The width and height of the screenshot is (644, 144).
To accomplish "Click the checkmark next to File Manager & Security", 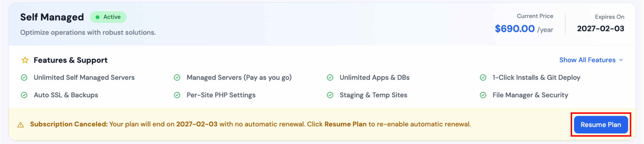I will (483, 95).
